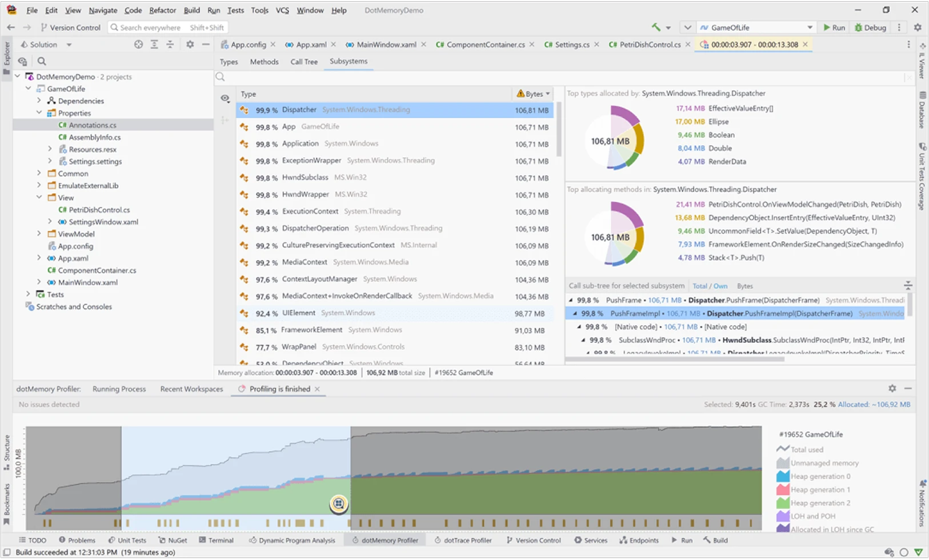Collapse the PushFrameImpl call tree node
929x560 pixels.
pos(575,314)
